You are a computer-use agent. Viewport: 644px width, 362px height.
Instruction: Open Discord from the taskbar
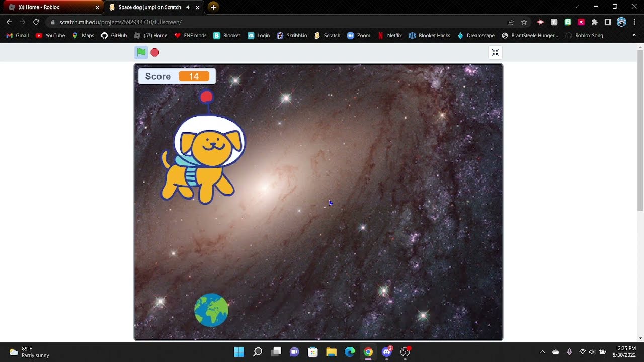pyautogui.click(x=386, y=352)
